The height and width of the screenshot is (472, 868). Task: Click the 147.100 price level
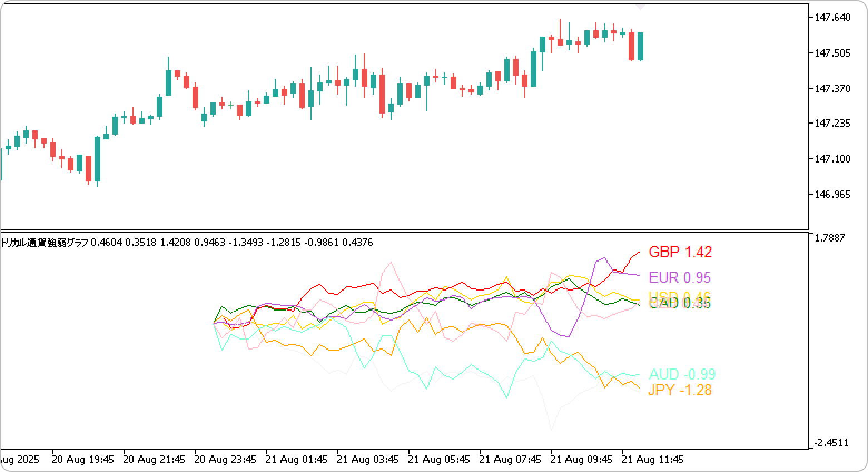(832, 159)
